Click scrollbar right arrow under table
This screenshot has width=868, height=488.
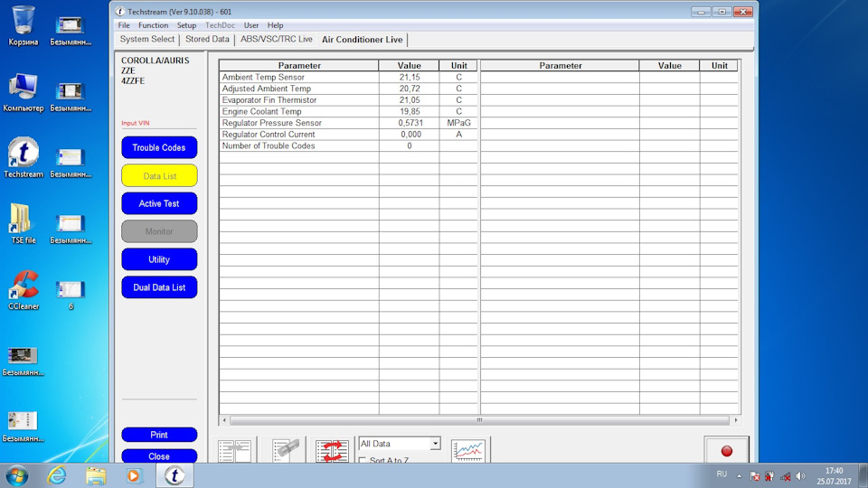736,420
